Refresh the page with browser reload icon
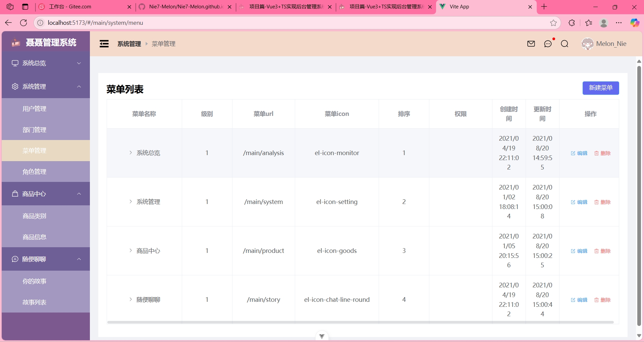 point(23,23)
